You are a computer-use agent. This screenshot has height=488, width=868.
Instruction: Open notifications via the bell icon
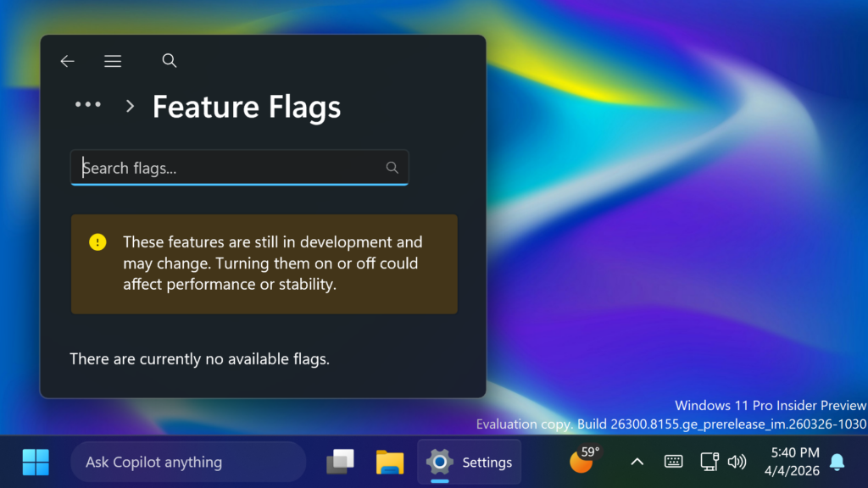(x=837, y=462)
